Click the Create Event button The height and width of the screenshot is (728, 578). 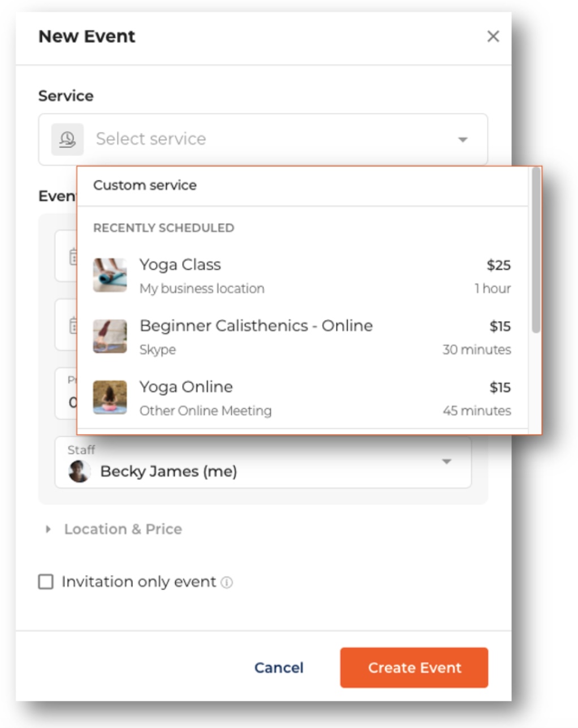point(414,668)
